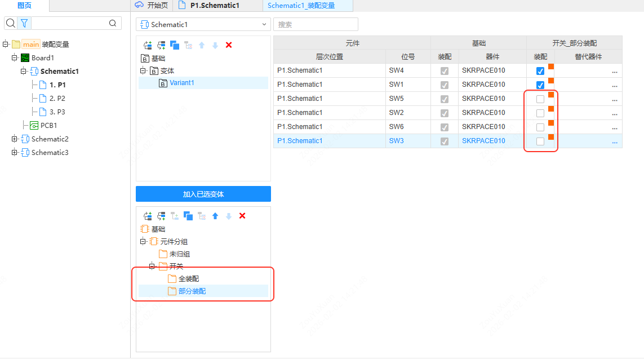Delete Variant1 with the red X icon
This screenshot has width=644, height=359.
pyautogui.click(x=229, y=45)
